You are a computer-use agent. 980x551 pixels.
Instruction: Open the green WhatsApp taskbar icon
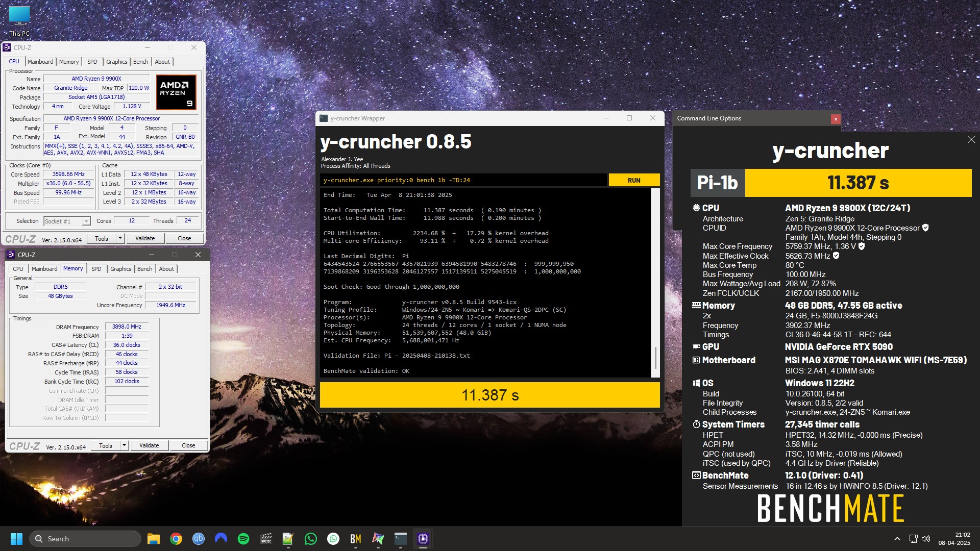(x=311, y=539)
